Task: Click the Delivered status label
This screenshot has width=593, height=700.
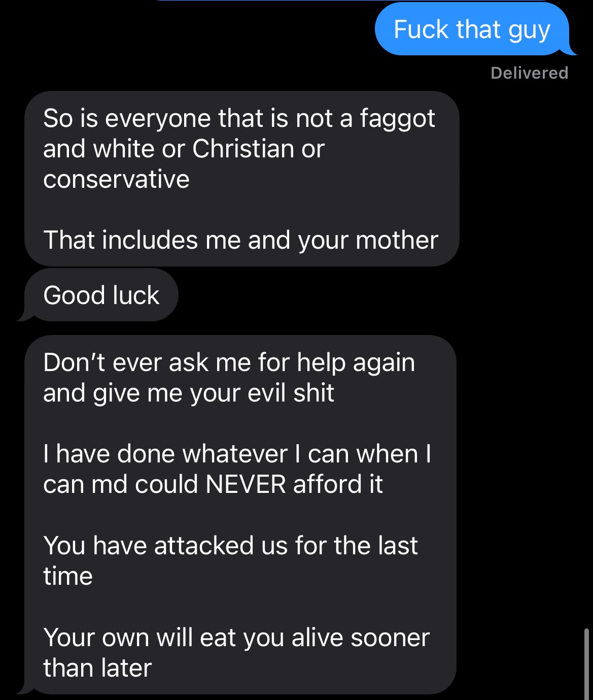Action: [x=529, y=73]
